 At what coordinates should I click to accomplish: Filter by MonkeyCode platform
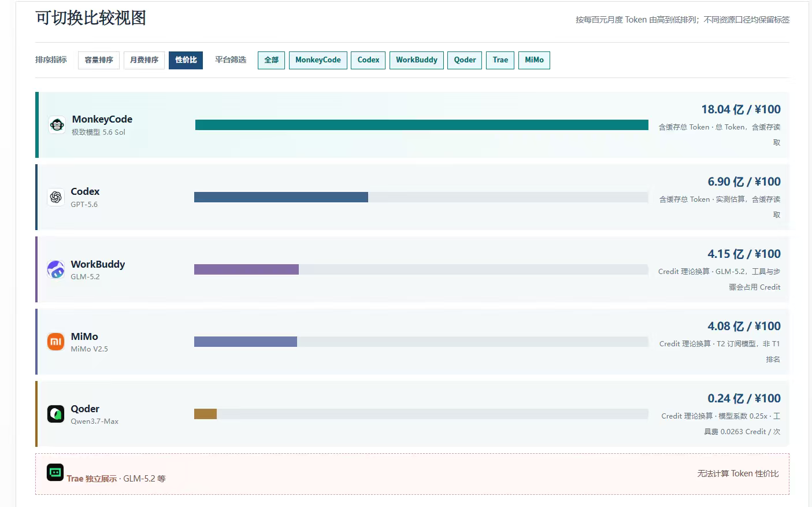(318, 60)
